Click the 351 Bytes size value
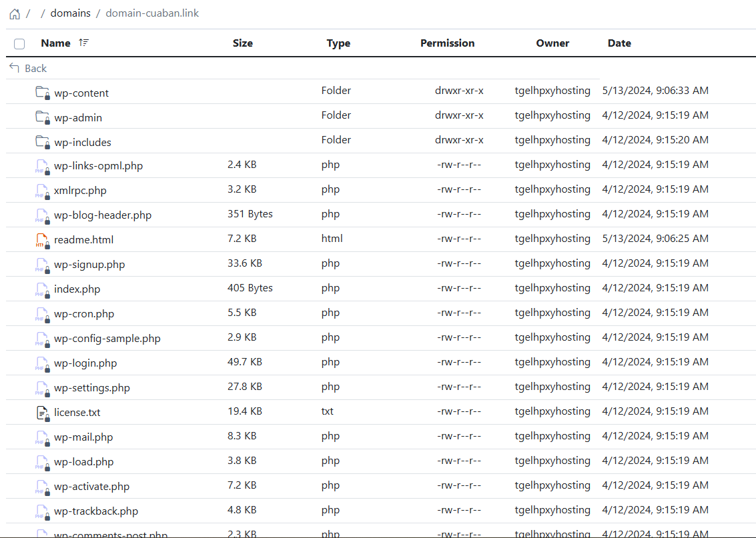The height and width of the screenshot is (538, 756). 250,214
